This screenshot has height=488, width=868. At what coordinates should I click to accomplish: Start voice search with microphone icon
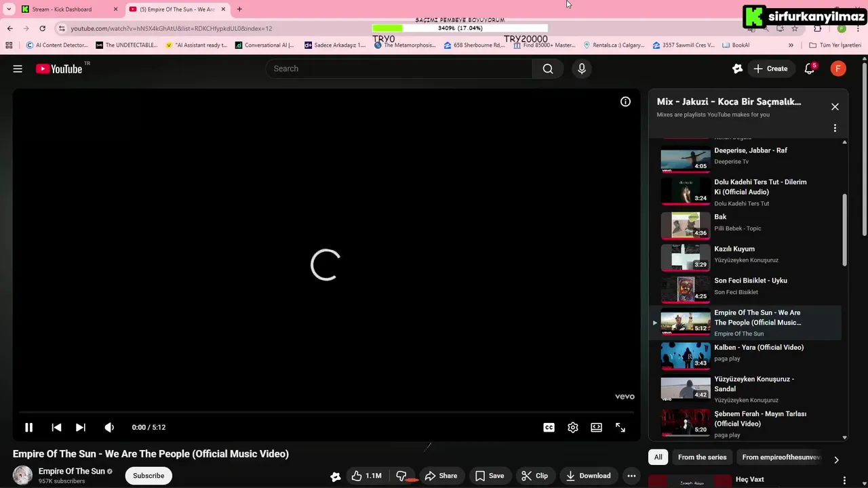click(x=582, y=68)
